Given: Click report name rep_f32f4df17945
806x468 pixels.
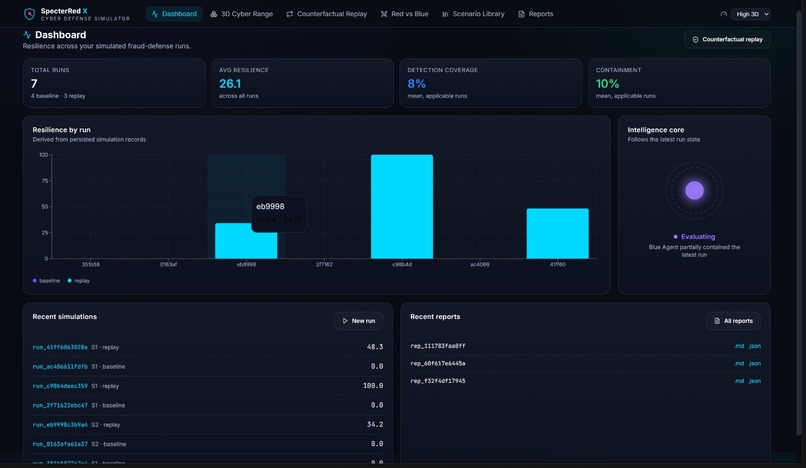Looking at the screenshot, I should coord(437,381).
